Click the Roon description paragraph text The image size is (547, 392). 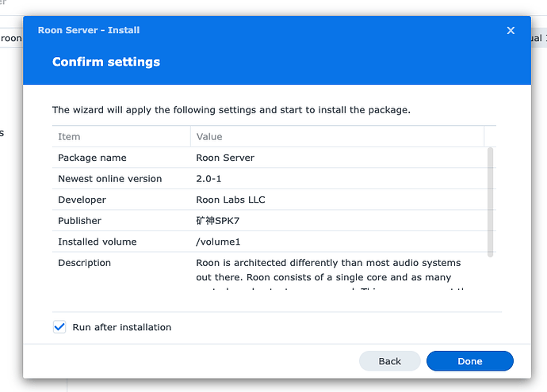tap(328, 270)
